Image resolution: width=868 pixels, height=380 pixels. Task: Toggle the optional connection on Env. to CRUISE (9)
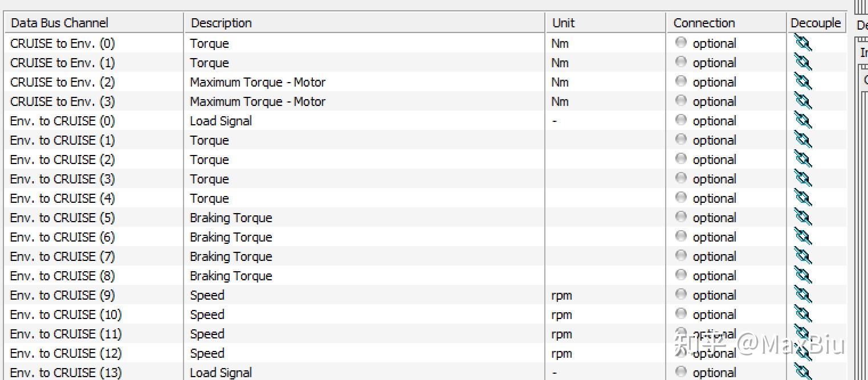point(680,295)
